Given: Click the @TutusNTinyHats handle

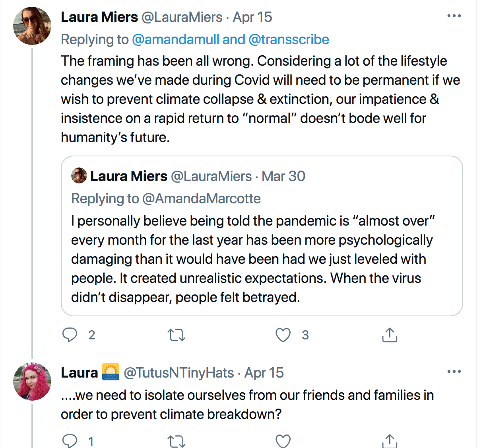Looking at the screenshot, I should click(179, 373).
